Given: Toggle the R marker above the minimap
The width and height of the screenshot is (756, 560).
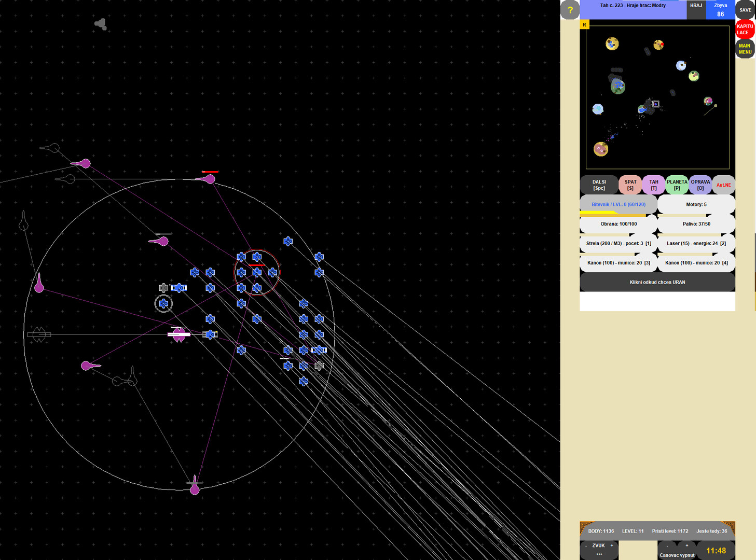Looking at the screenshot, I should (x=584, y=24).
